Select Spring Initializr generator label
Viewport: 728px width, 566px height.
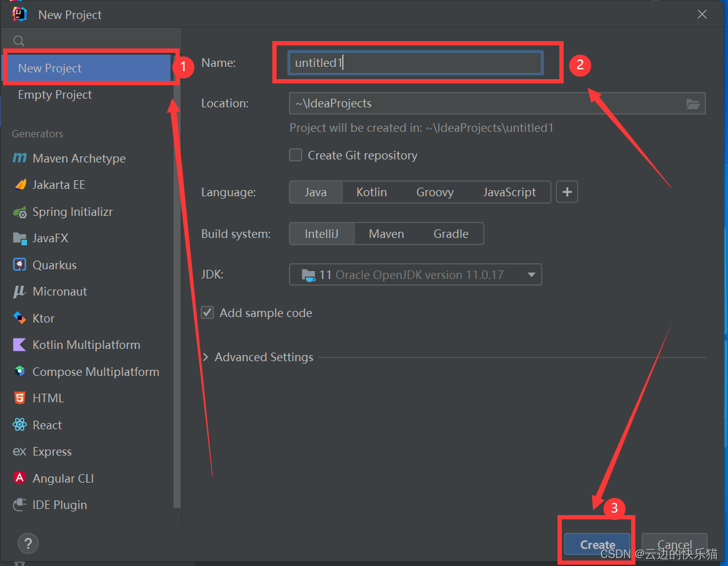coord(72,212)
